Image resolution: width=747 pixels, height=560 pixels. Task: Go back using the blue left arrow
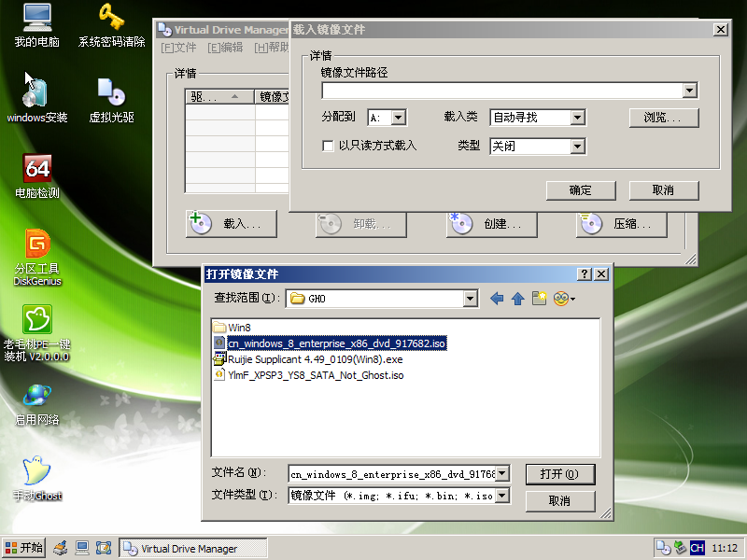point(497,299)
